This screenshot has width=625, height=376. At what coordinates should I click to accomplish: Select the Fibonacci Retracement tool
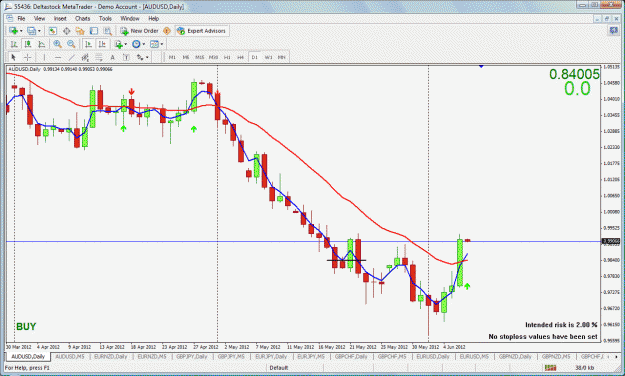click(x=98, y=57)
